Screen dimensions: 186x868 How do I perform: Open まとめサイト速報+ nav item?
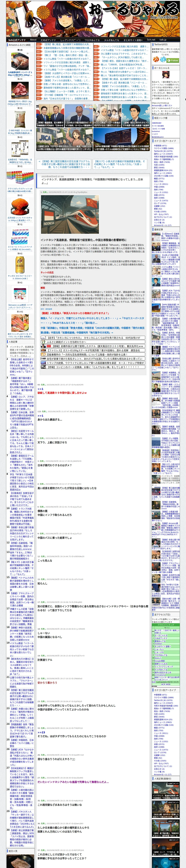(x=133, y=40)
